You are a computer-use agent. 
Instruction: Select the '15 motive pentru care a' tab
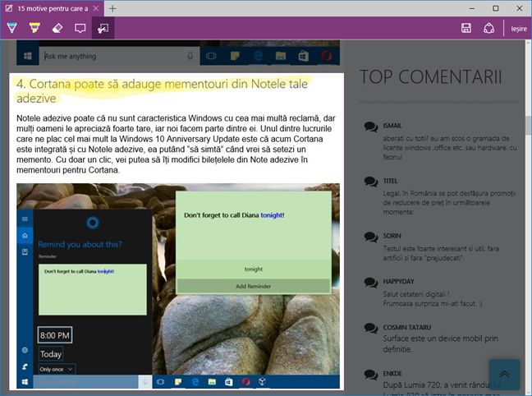[x=53, y=8]
